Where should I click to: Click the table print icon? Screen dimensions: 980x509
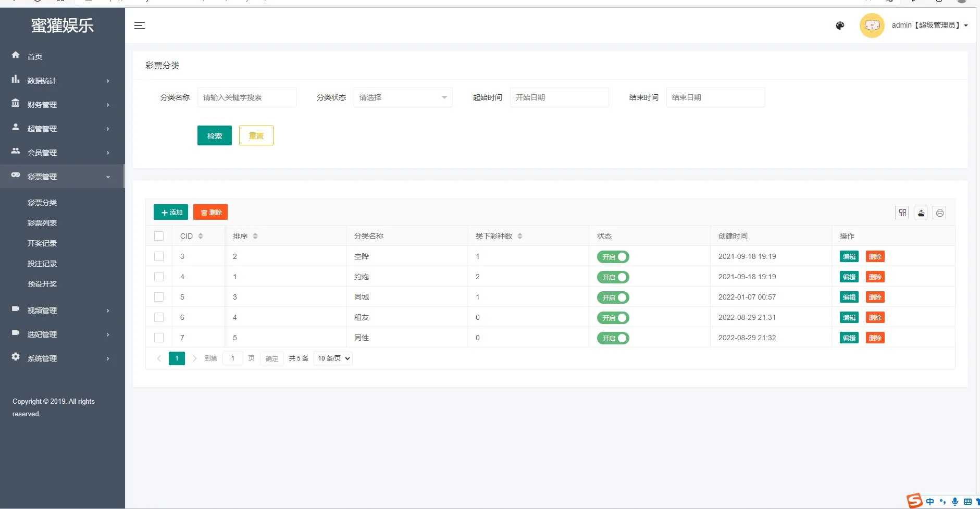(x=939, y=213)
